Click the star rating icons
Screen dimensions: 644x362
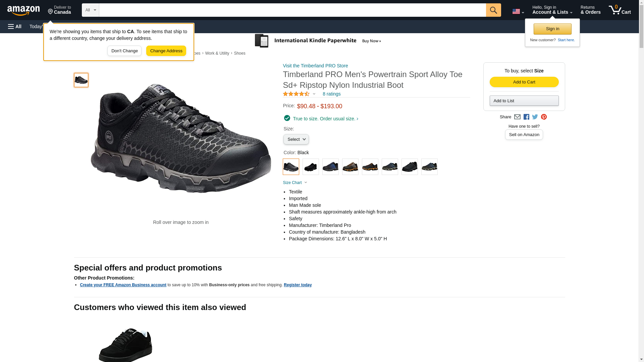tap(296, 94)
